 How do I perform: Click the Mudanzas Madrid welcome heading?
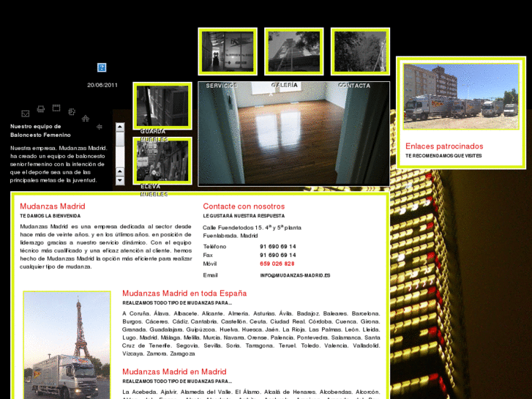(x=53, y=206)
